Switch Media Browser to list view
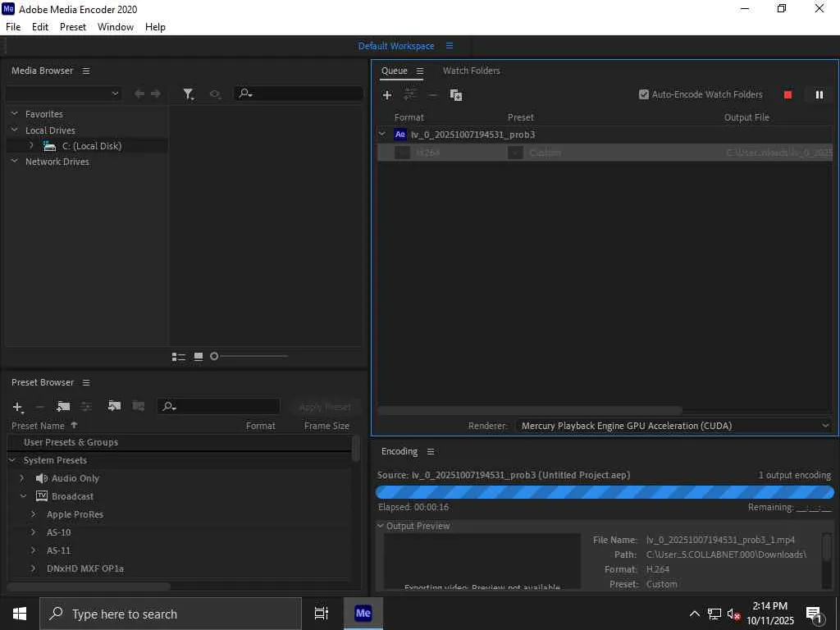Viewport: 840px width, 630px height. tap(178, 357)
